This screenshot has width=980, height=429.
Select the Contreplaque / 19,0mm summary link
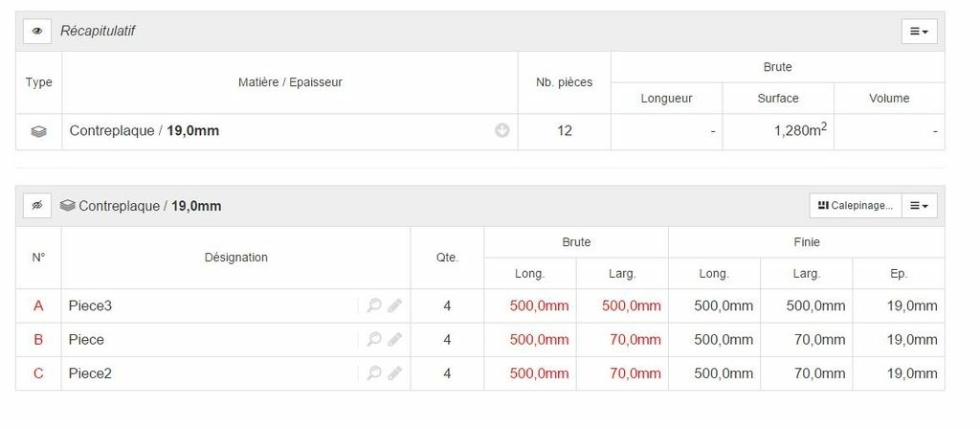click(145, 130)
